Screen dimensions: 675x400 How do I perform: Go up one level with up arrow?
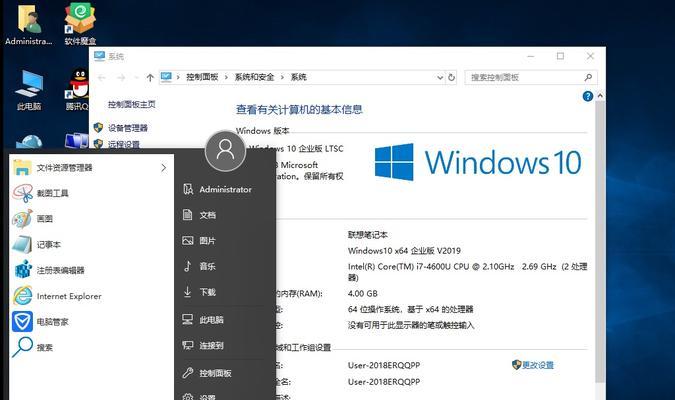(x=150, y=78)
